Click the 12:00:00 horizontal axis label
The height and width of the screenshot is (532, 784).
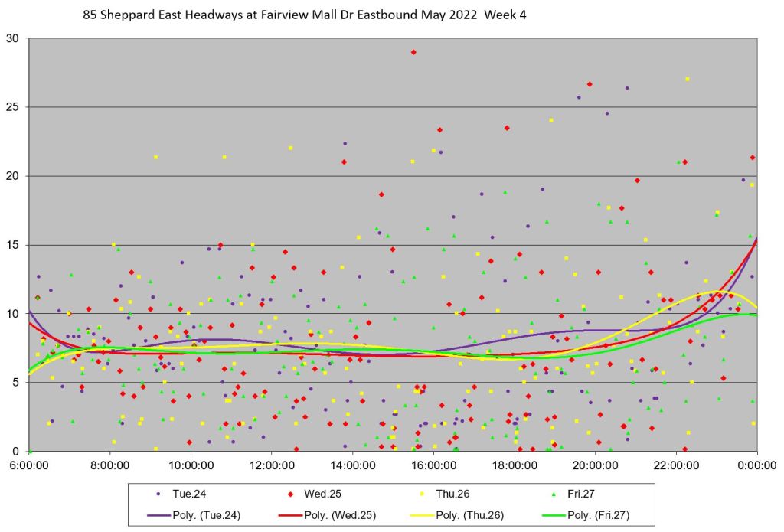point(272,464)
